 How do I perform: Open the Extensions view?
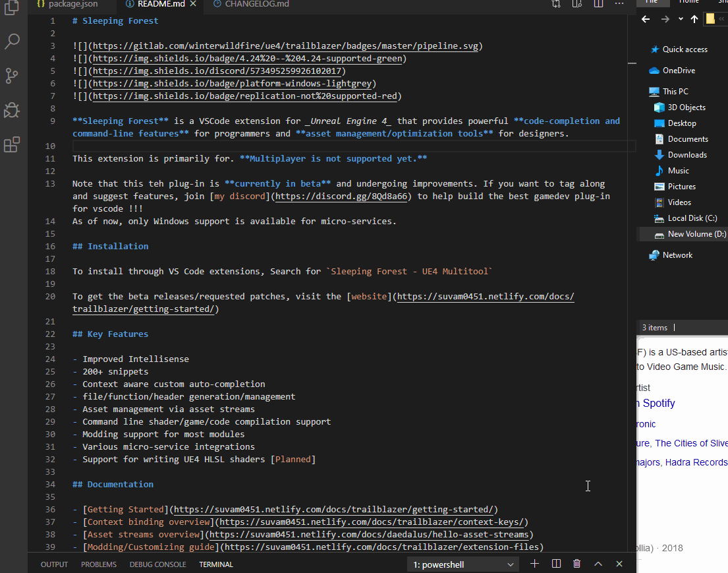12,144
